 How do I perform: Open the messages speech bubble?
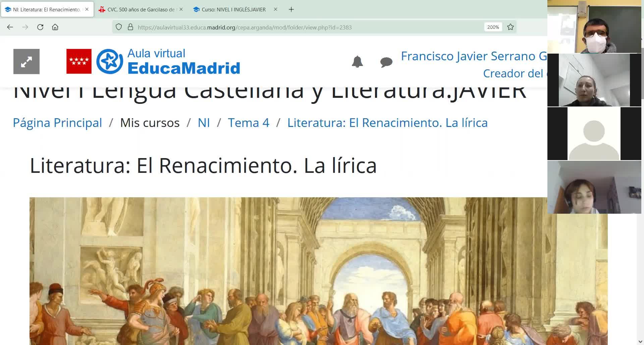[x=386, y=62]
